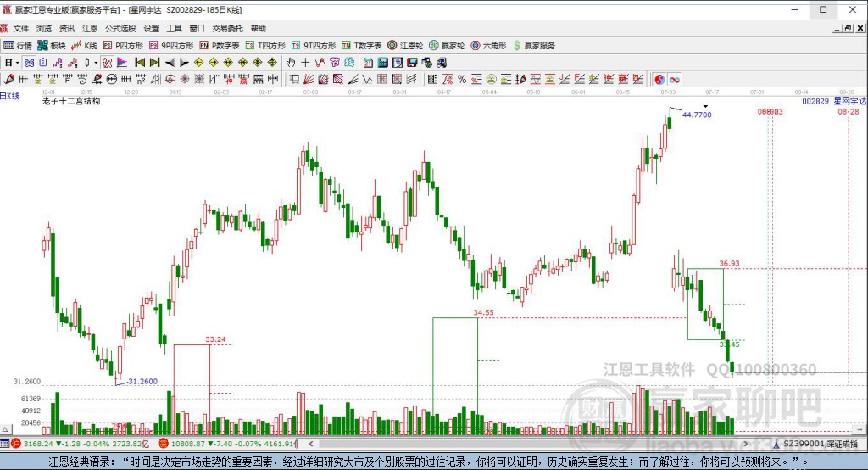Expand the candlestick style dropdown arrow
This screenshot has width=868, height=470.
[95, 63]
